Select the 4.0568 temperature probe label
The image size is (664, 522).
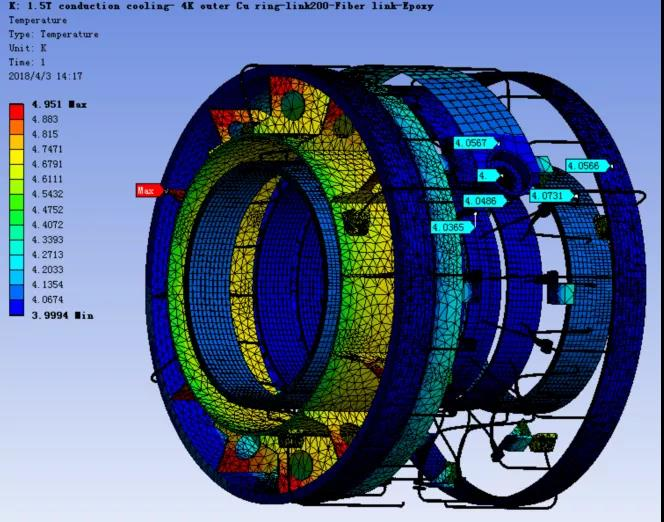click(587, 166)
